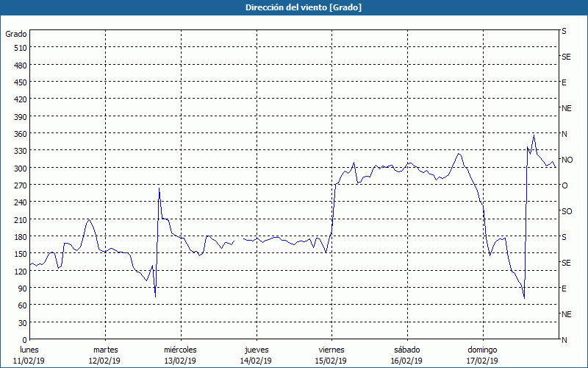Select the 180 degree tick label
This screenshot has width=588, height=368.
[x=20, y=236]
